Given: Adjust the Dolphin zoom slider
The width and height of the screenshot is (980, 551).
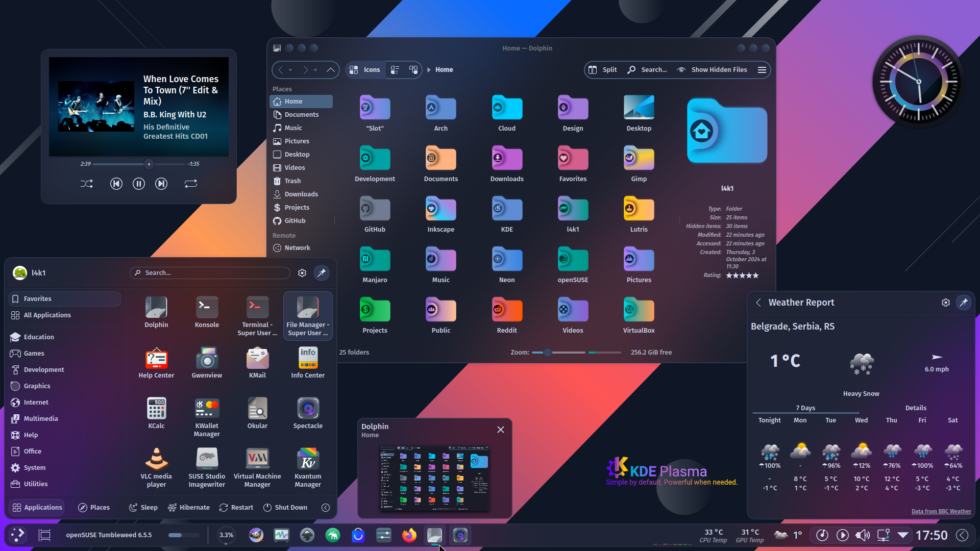Looking at the screenshot, I should point(558,353).
